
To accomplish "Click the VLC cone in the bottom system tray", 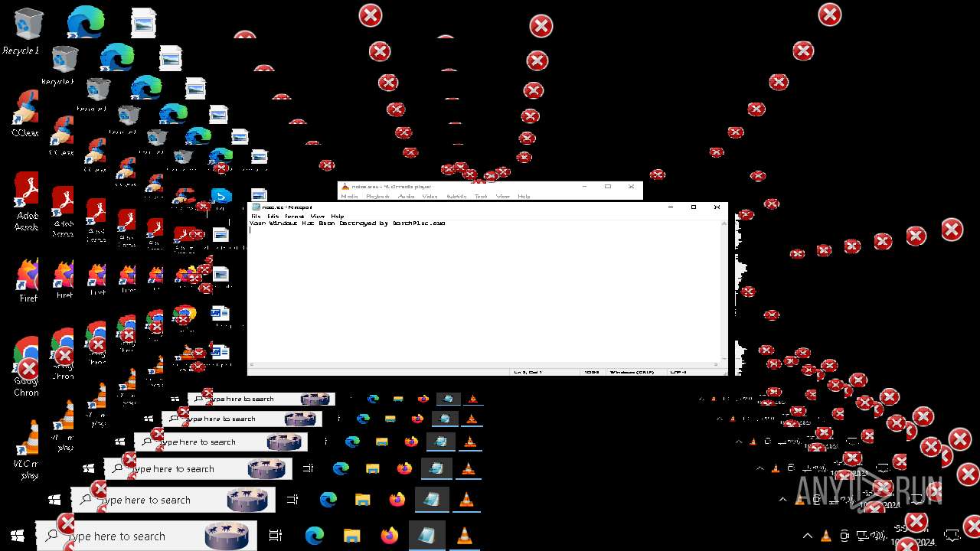I will (x=827, y=536).
